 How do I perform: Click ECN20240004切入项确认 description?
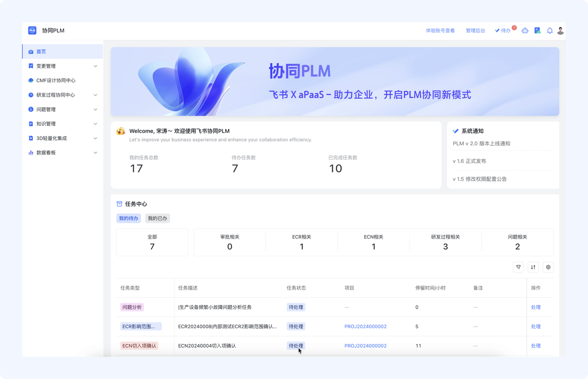coord(207,346)
